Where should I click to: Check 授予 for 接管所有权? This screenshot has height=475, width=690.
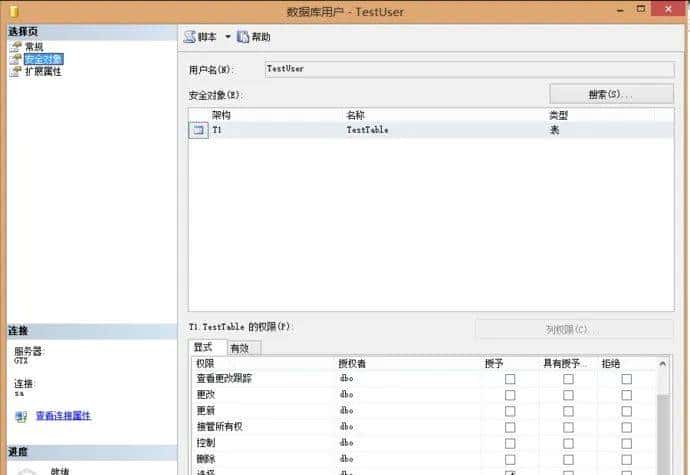coord(510,427)
